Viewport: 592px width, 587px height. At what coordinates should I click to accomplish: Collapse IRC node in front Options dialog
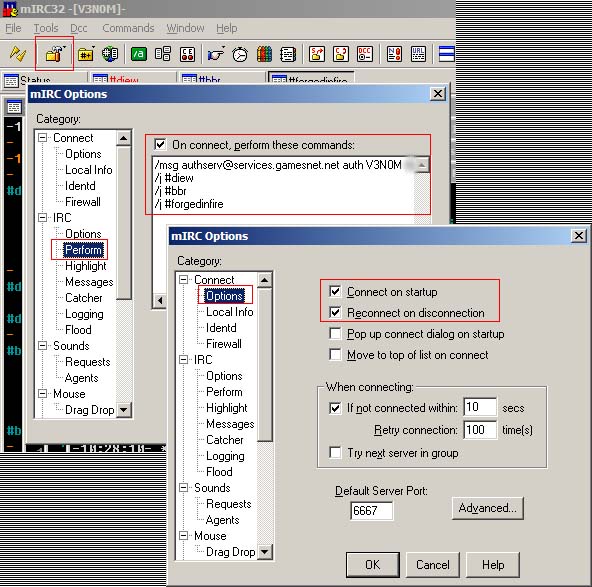click(183, 359)
